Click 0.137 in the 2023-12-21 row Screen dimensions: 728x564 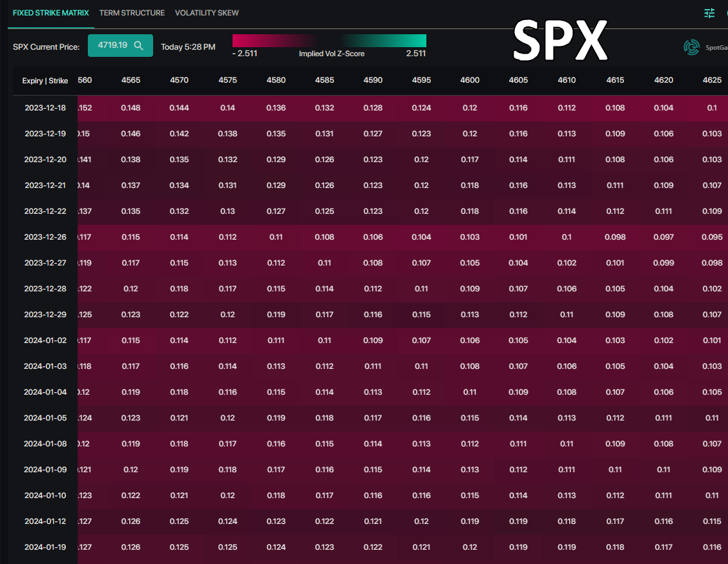point(131,185)
